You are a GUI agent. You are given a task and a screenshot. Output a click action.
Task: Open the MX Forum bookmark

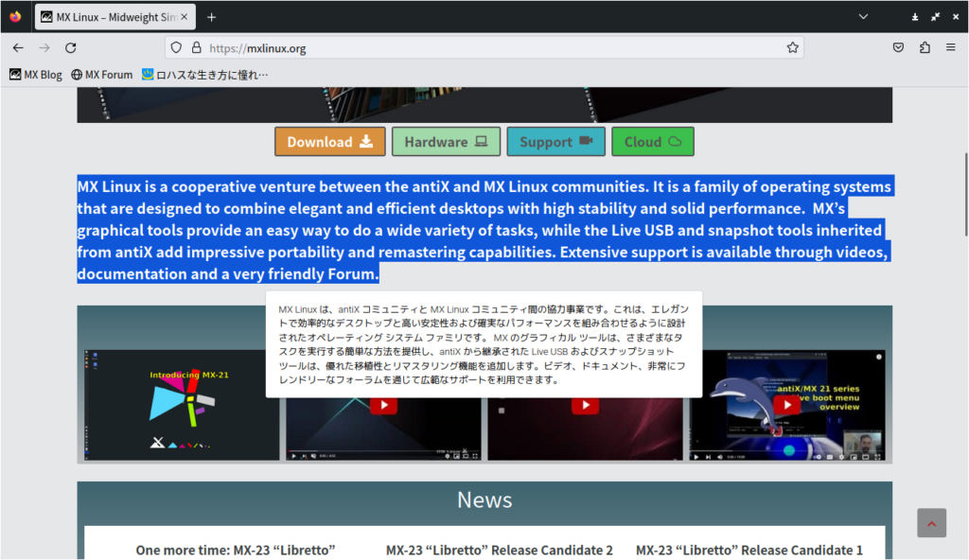(102, 75)
